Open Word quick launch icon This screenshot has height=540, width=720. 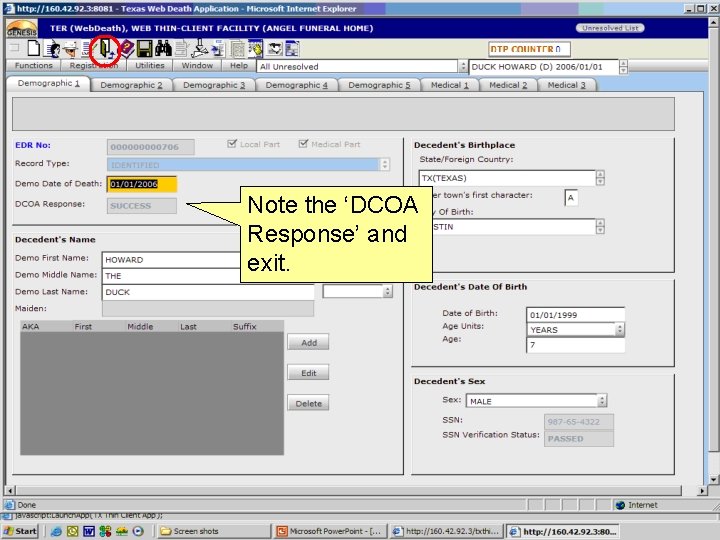click(x=89, y=531)
